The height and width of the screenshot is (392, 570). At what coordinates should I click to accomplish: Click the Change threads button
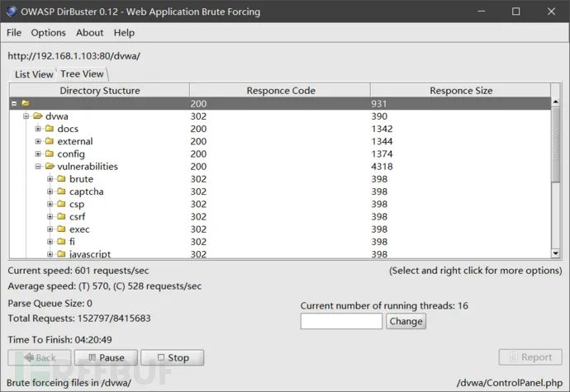click(x=406, y=321)
